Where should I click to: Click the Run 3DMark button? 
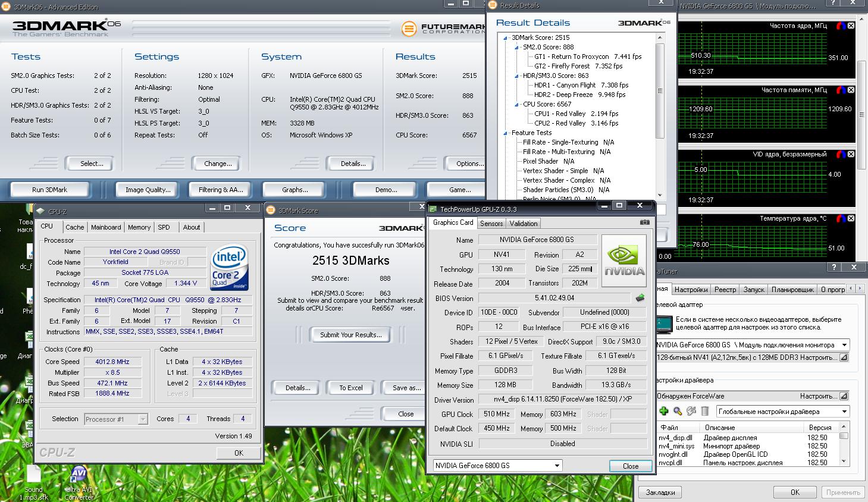50,190
